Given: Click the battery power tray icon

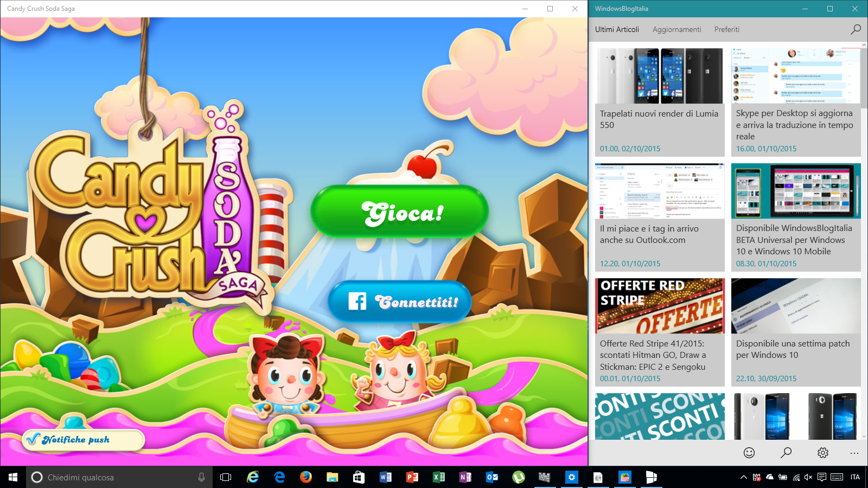Looking at the screenshot, I should click(783, 477).
